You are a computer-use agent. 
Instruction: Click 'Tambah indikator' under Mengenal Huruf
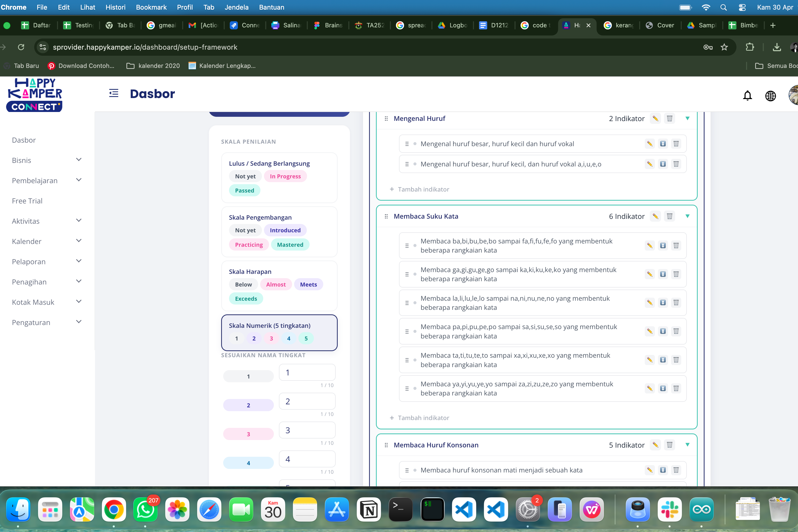pyautogui.click(x=419, y=189)
